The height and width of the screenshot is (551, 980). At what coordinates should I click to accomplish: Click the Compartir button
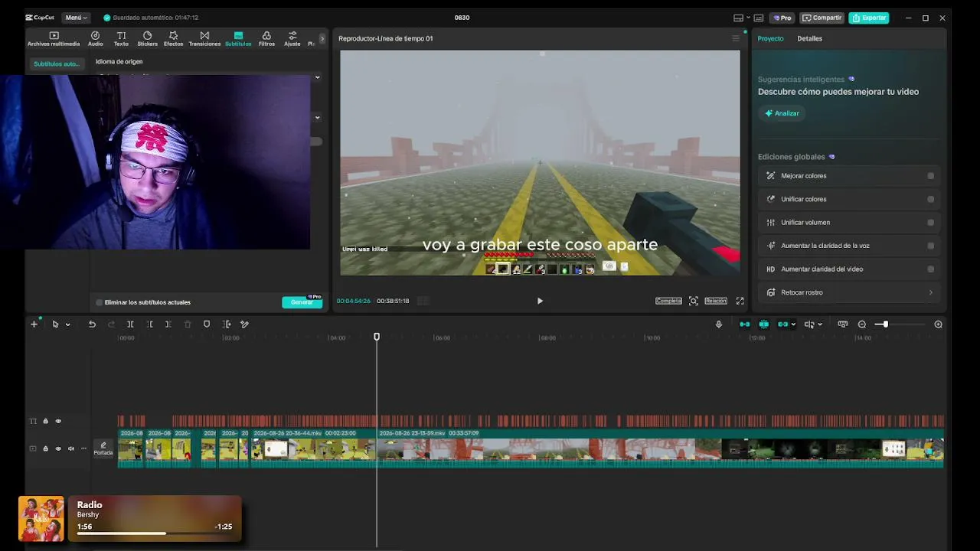[x=822, y=18]
